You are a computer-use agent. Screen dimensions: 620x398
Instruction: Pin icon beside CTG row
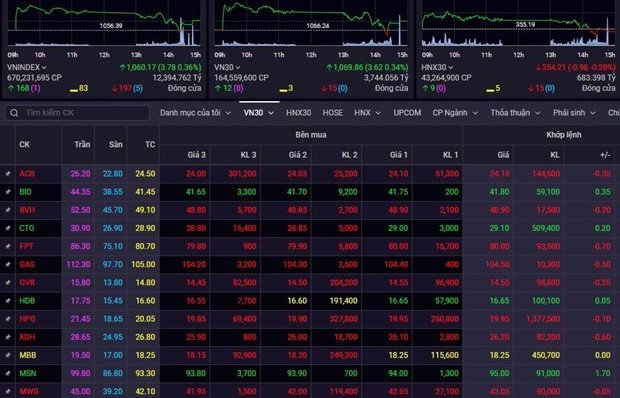(x=8, y=228)
